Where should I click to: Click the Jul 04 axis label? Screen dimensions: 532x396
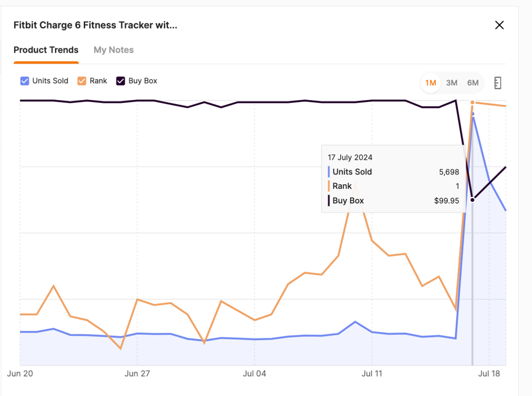(254, 373)
